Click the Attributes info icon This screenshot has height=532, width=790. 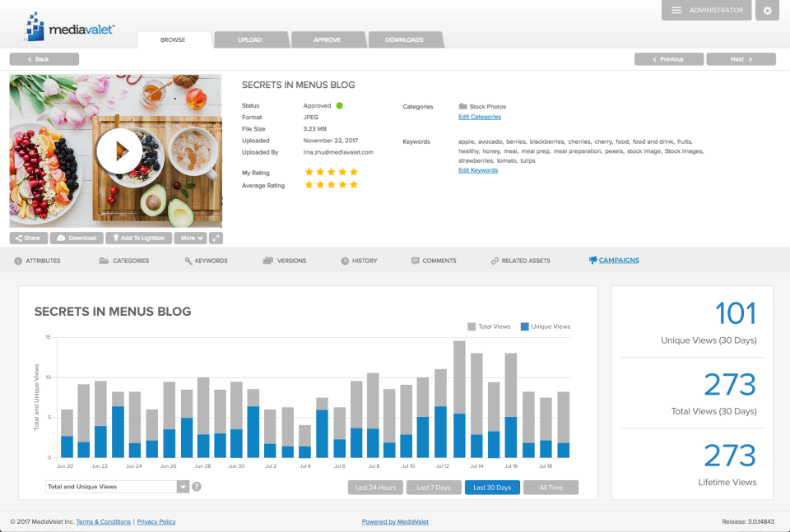pos(18,261)
